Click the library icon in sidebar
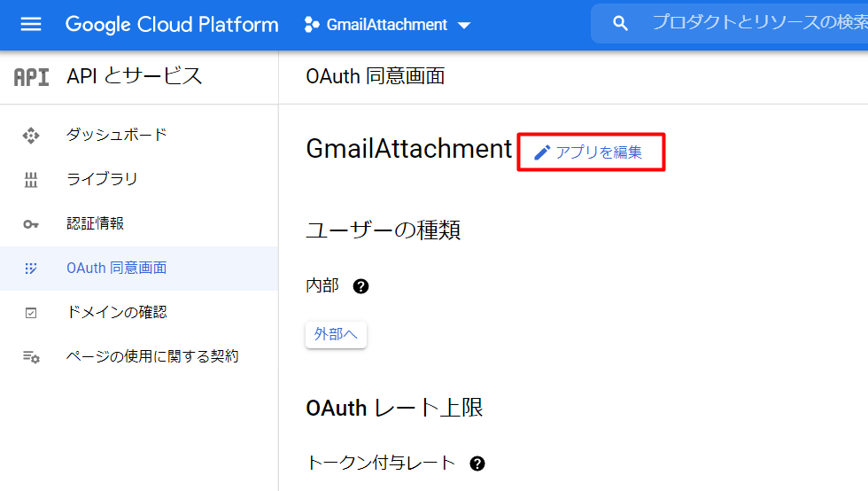The height and width of the screenshot is (491, 868). (x=31, y=180)
